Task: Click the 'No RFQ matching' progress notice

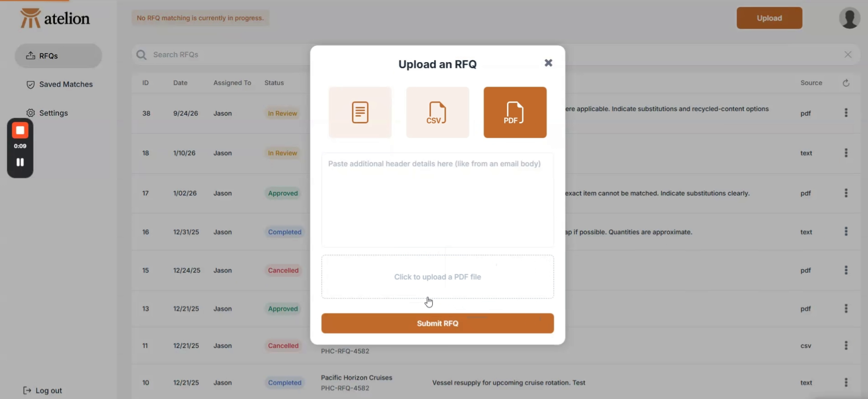Action: coord(200,18)
